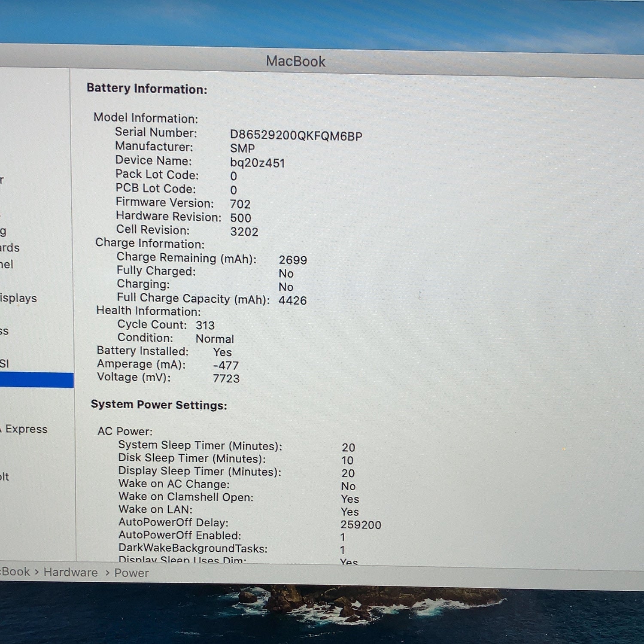Select the highlighted Power entry in sidebar
This screenshot has height=644, width=644.
[x=36, y=380]
